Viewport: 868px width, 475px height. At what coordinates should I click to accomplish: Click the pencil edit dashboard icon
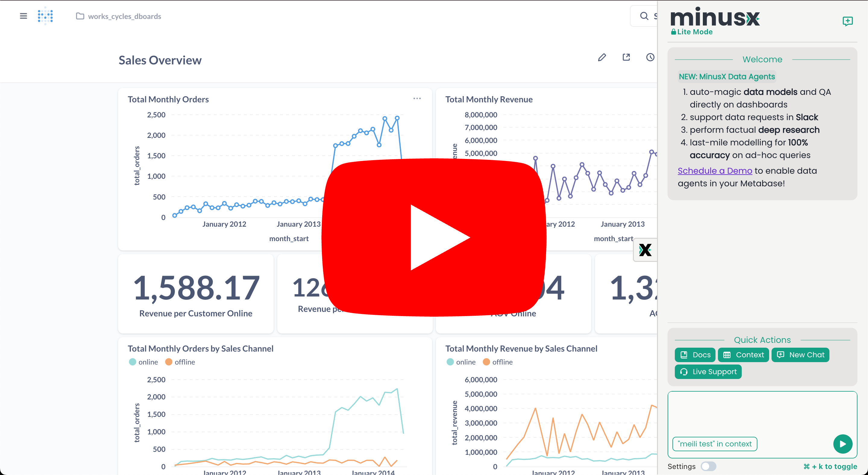pos(602,57)
